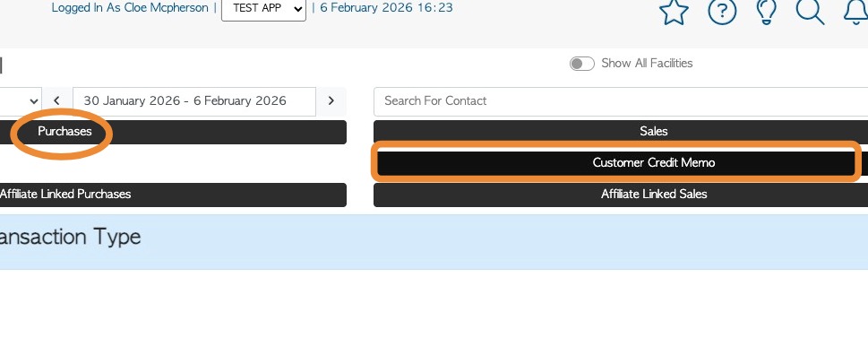Advance to the next date range
This screenshot has width=868, height=364.
[x=331, y=101]
